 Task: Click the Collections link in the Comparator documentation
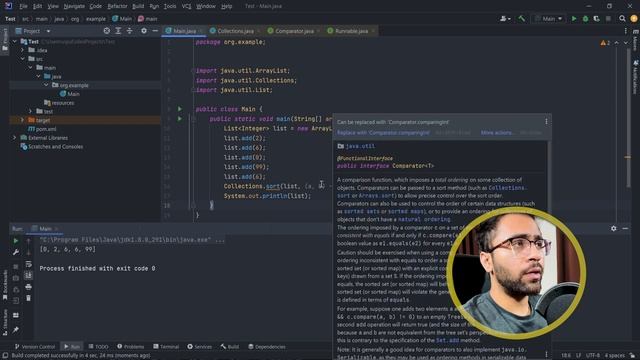tap(507, 188)
